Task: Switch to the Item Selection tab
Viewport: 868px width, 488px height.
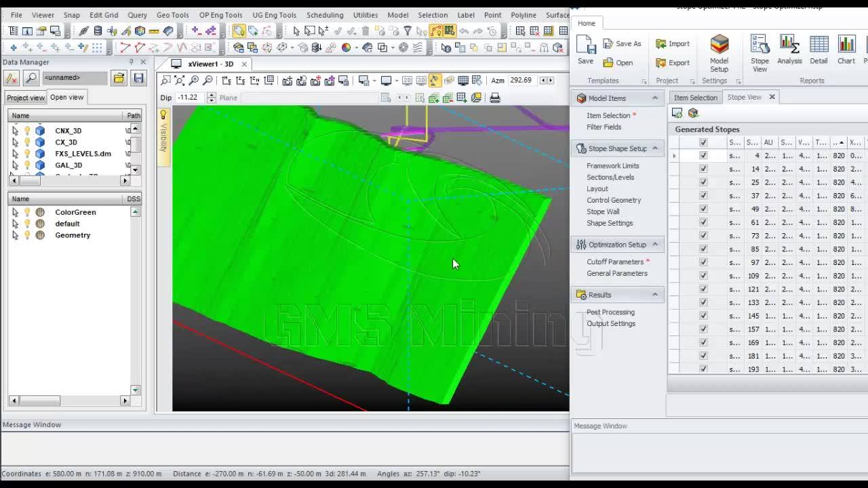Action: point(695,98)
